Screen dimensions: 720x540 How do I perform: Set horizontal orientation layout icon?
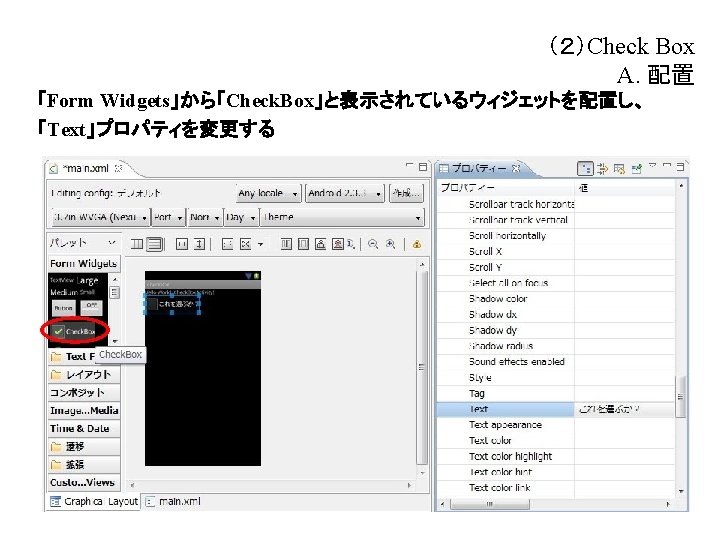(x=137, y=244)
